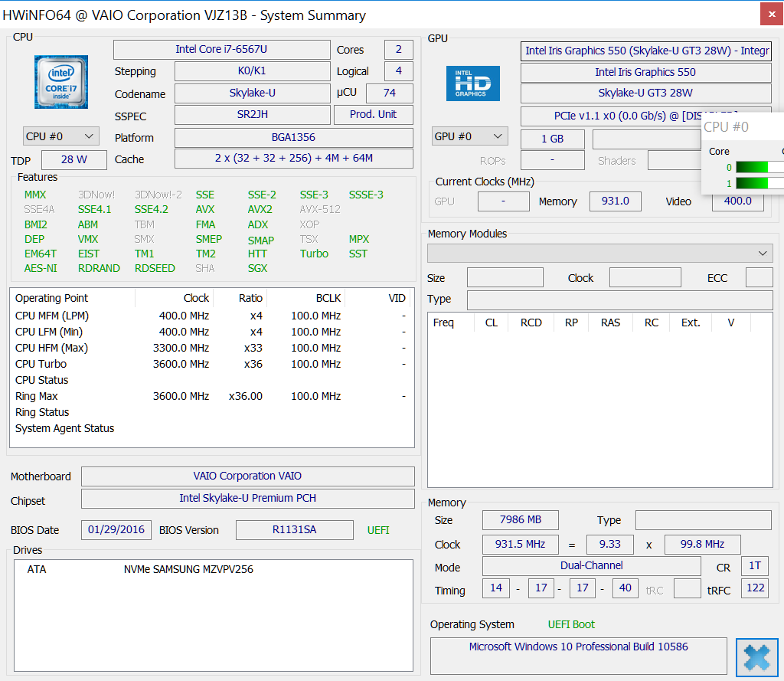Click the memory module Type input field
The width and height of the screenshot is (784, 681).
(x=620, y=300)
